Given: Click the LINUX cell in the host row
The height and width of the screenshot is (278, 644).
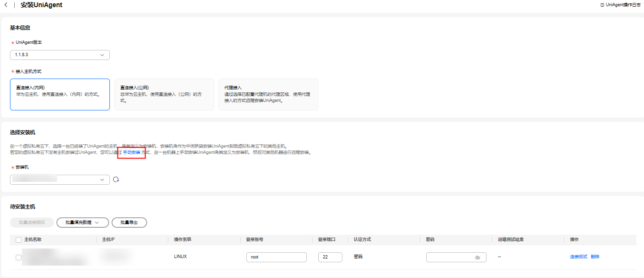Looking at the screenshot, I should click(x=180, y=257).
